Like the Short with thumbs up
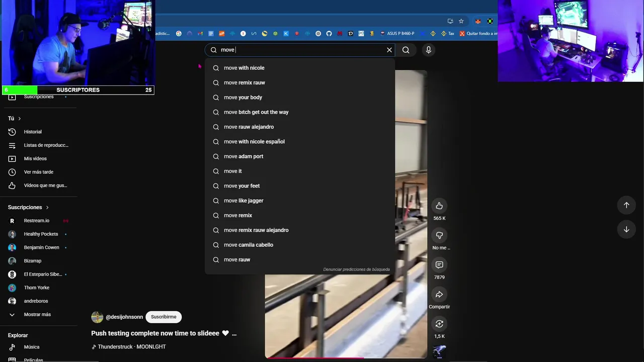Screen dimensions: 644x362 [439, 206]
